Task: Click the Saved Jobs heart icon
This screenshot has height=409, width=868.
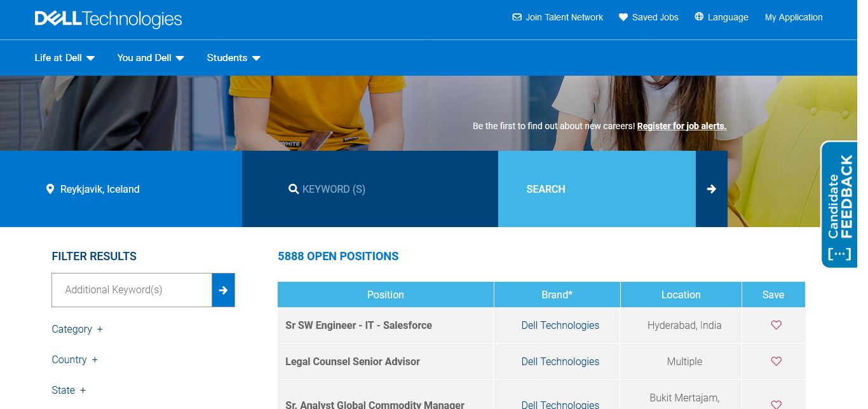Action: click(623, 17)
